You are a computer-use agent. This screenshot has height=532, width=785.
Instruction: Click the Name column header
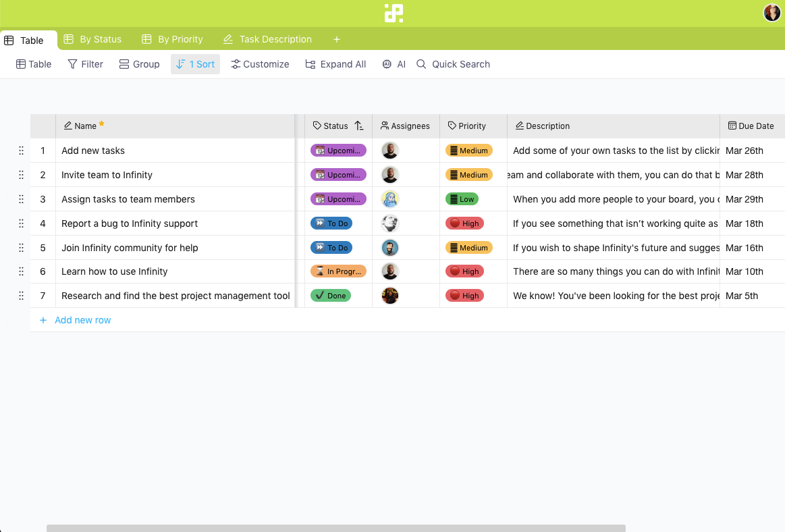click(175, 126)
